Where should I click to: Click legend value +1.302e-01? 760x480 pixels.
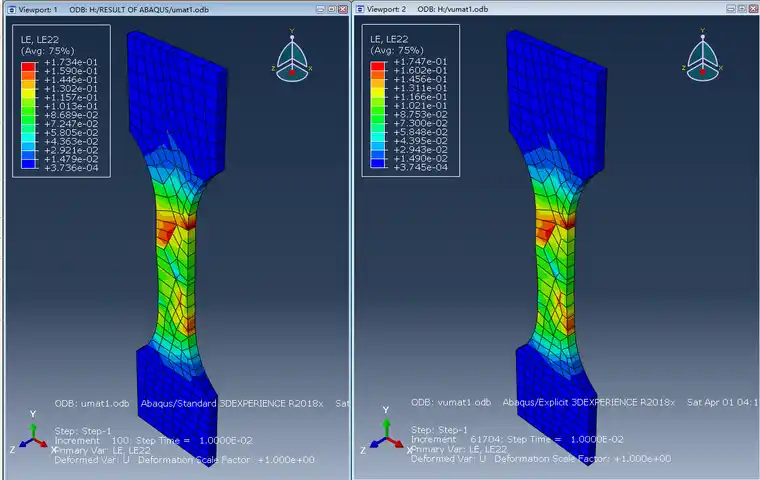click(71, 88)
